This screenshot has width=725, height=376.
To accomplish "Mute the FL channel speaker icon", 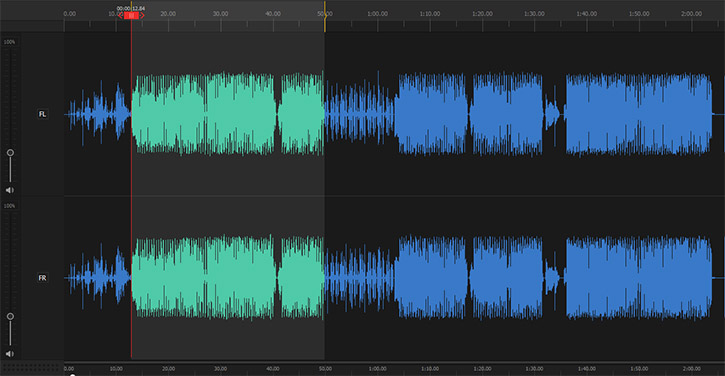I will coord(10,190).
